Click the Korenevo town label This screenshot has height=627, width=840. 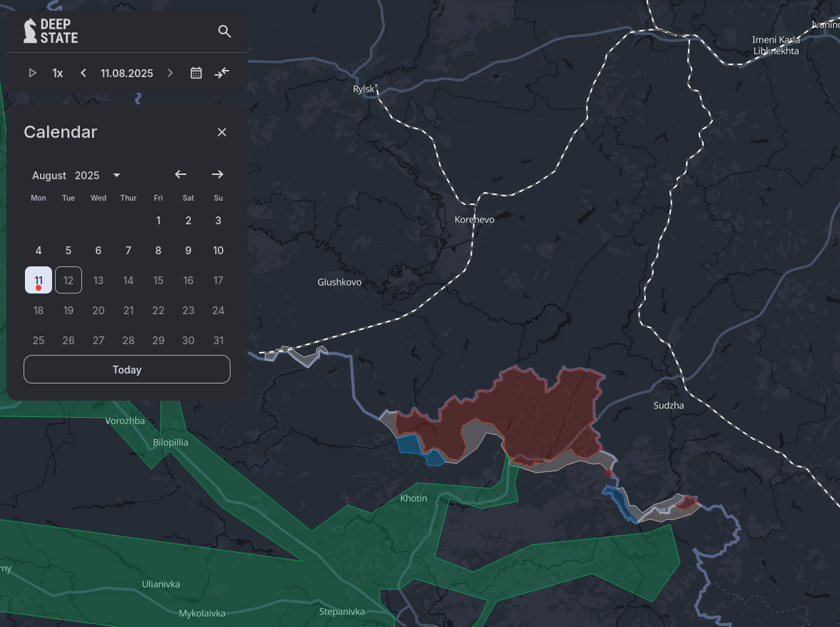(474, 219)
